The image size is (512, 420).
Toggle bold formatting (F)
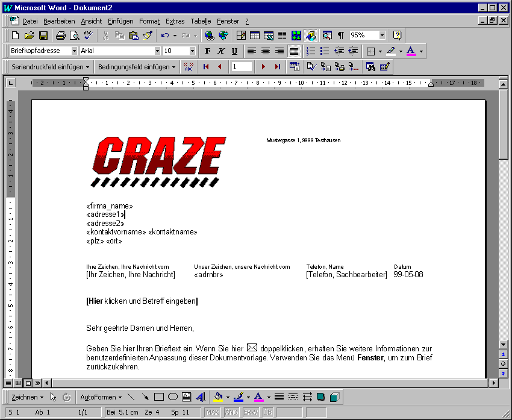[207, 51]
